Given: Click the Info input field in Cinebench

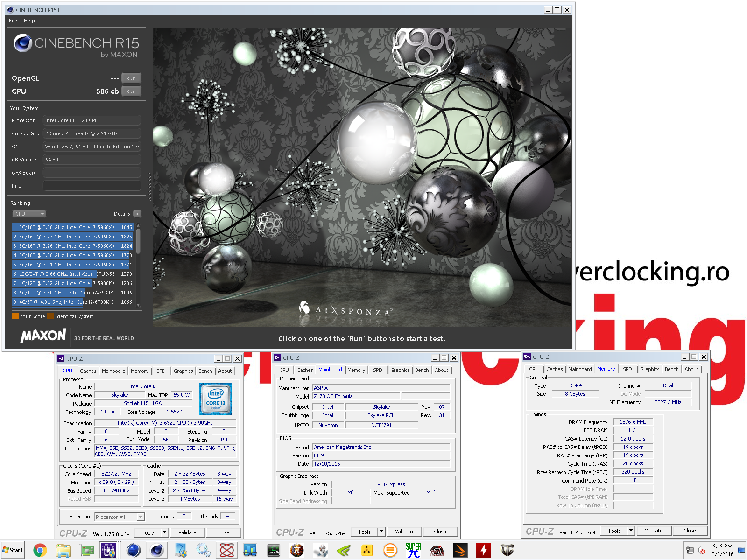Looking at the screenshot, I should pyautogui.click(x=92, y=186).
